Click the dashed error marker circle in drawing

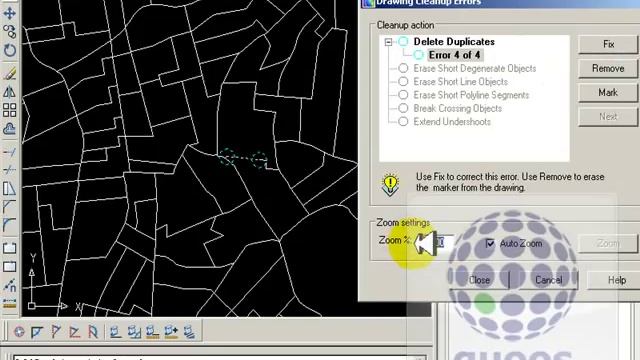pyautogui.click(x=227, y=157)
